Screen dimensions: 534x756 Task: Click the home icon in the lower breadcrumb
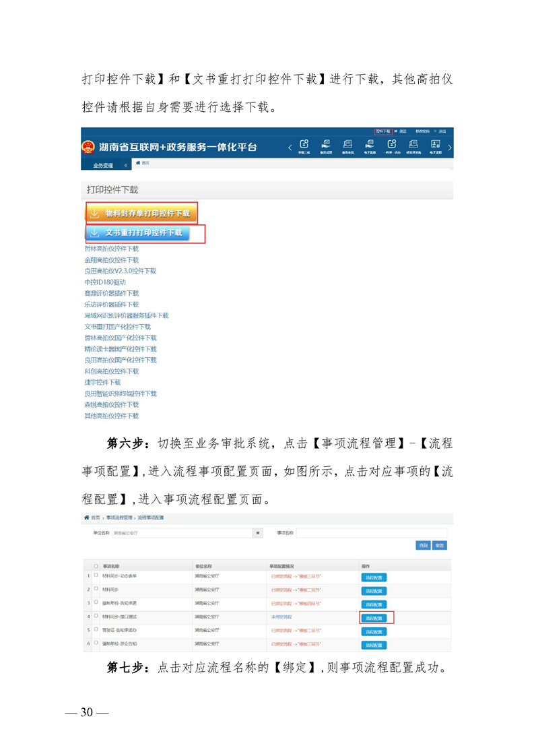point(87,517)
